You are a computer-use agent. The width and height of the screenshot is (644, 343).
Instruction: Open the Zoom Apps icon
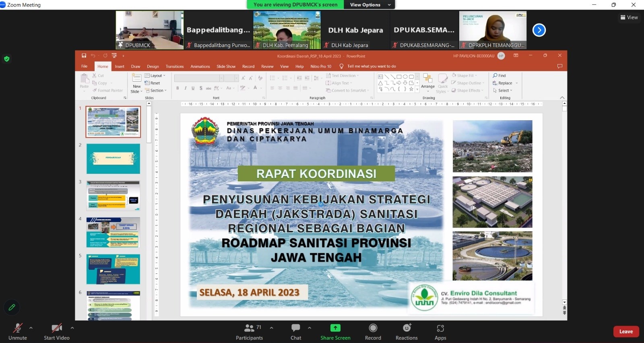440,328
